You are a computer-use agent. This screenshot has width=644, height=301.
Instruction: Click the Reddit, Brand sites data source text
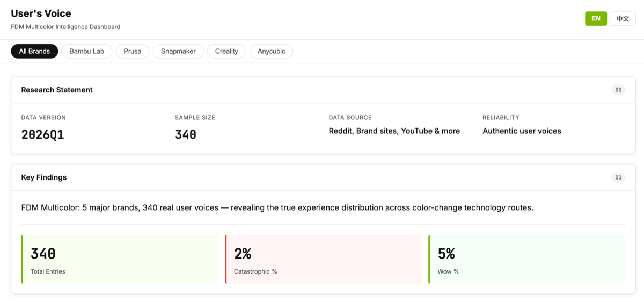394,131
